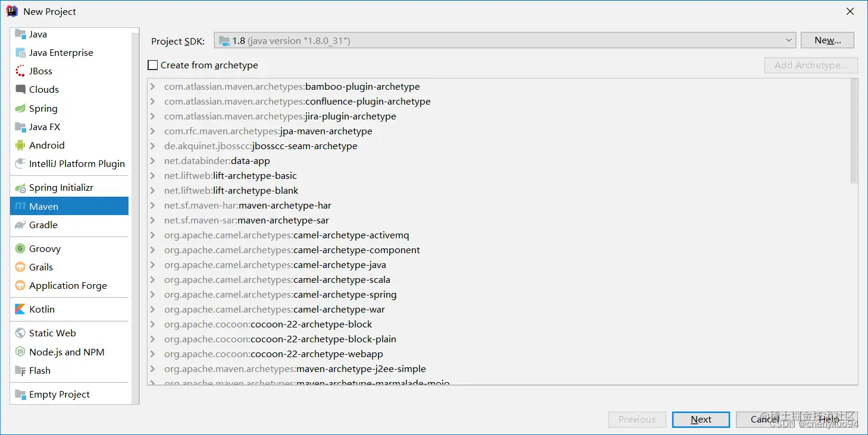
Task: Expand jpa-maven-archetype node
Action: click(153, 131)
